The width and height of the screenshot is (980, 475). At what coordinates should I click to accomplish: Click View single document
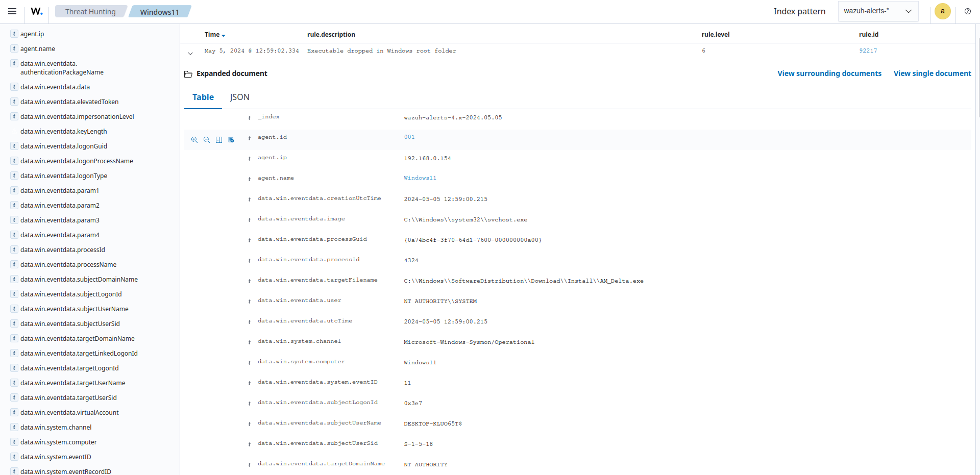coord(932,73)
